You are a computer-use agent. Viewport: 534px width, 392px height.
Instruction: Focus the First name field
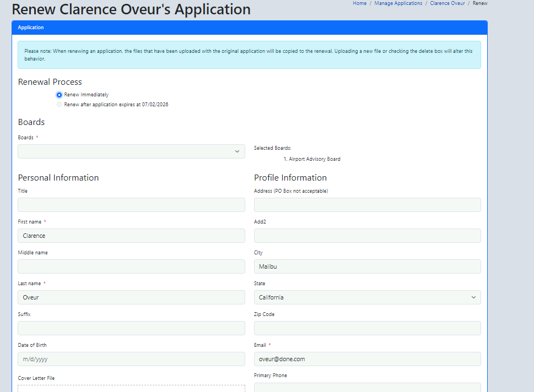[131, 236]
